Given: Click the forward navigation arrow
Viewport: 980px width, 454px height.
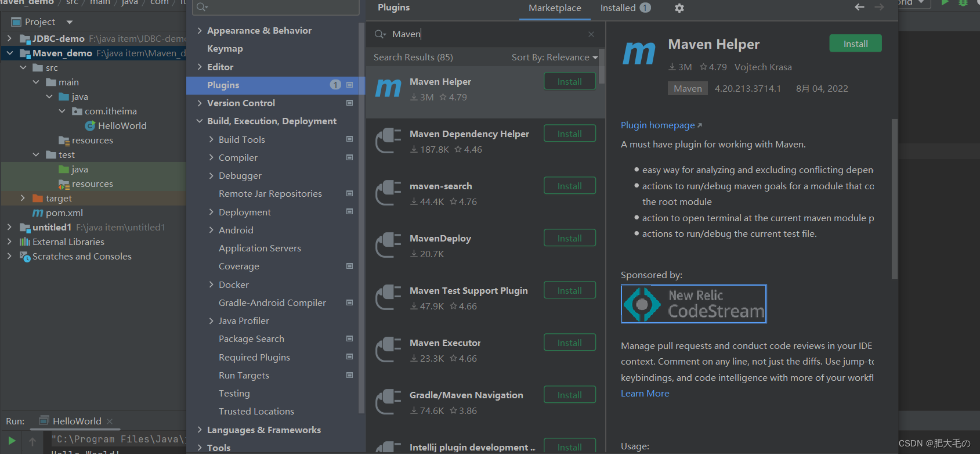Looking at the screenshot, I should click(879, 7).
